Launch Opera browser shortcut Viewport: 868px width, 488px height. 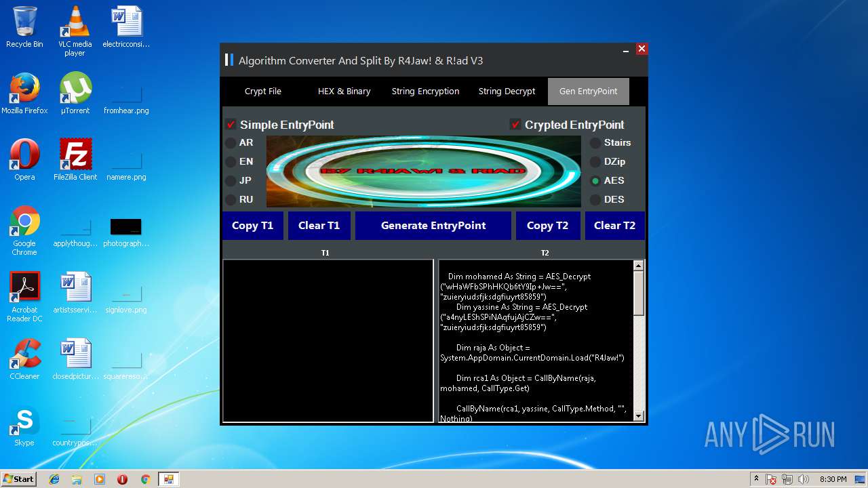(24, 160)
